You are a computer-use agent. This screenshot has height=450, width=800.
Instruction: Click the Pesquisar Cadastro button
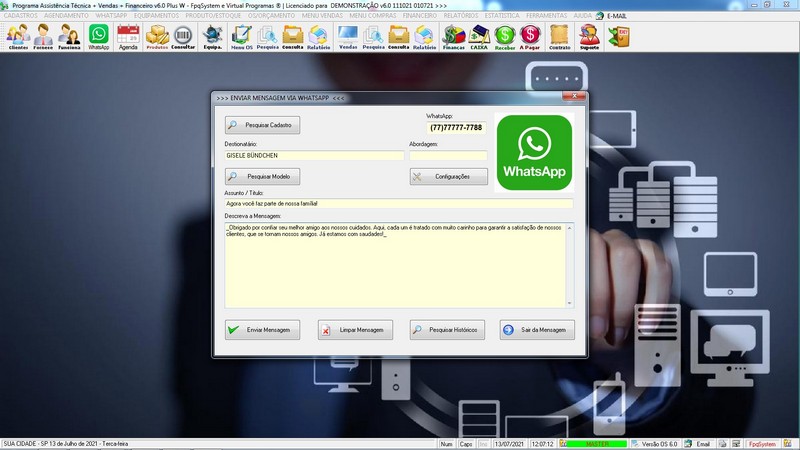pyautogui.click(x=262, y=125)
